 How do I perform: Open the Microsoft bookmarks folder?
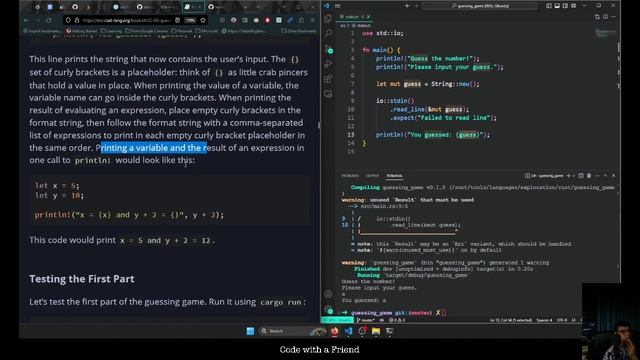pyautogui.click(x=207, y=31)
